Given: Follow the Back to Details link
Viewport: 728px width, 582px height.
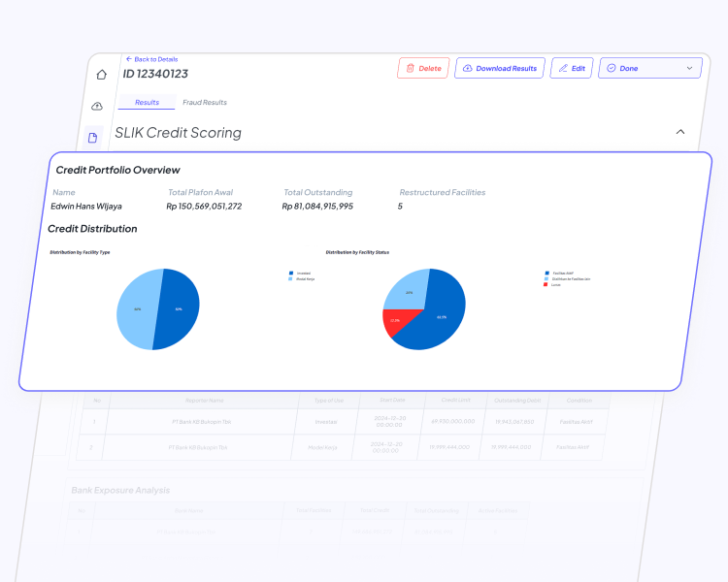Looking at the screenshot, I should [155, 59].
